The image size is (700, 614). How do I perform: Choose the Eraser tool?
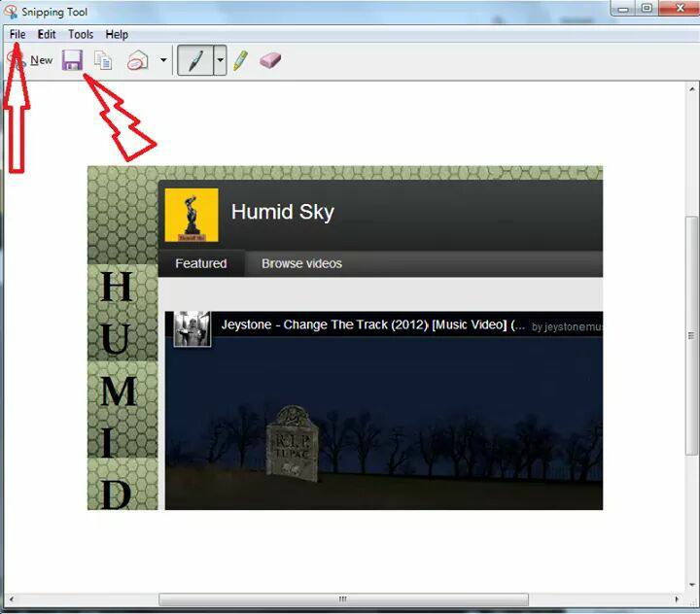click(x=269, y=60)
